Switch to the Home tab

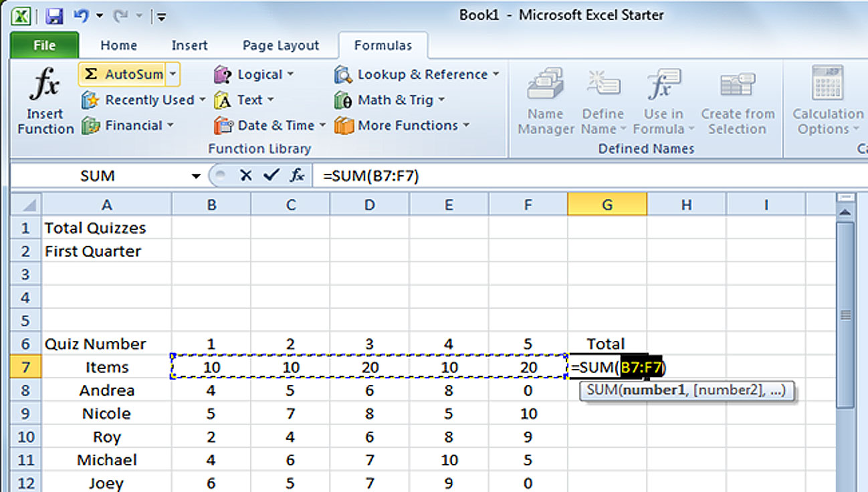pyautogui.click(x=118, y=45)
